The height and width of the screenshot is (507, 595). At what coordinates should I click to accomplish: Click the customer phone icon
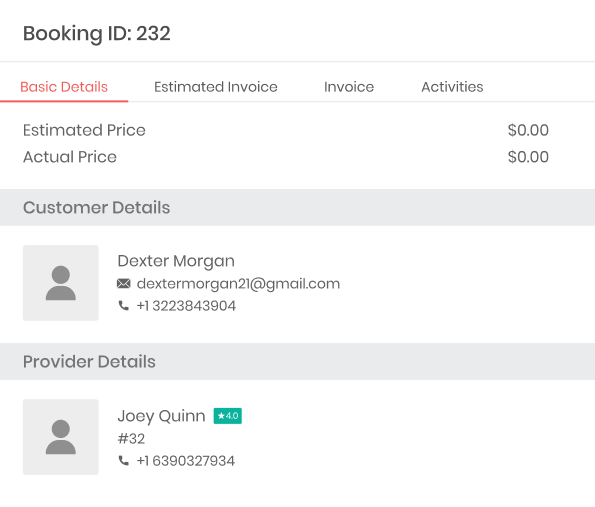[x=124, y=305]
